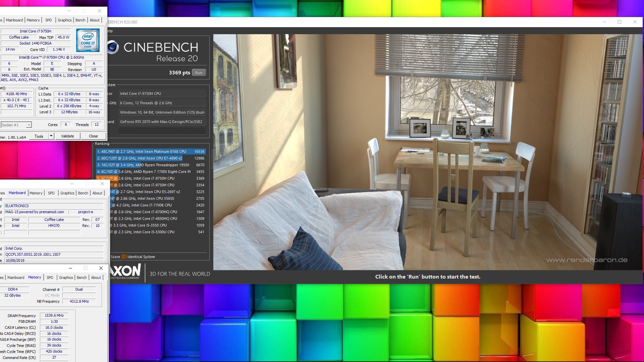The height and width of the screenshot is (362, 644).
Task: Click the Channel # Dual value
Action: point(79,289)
